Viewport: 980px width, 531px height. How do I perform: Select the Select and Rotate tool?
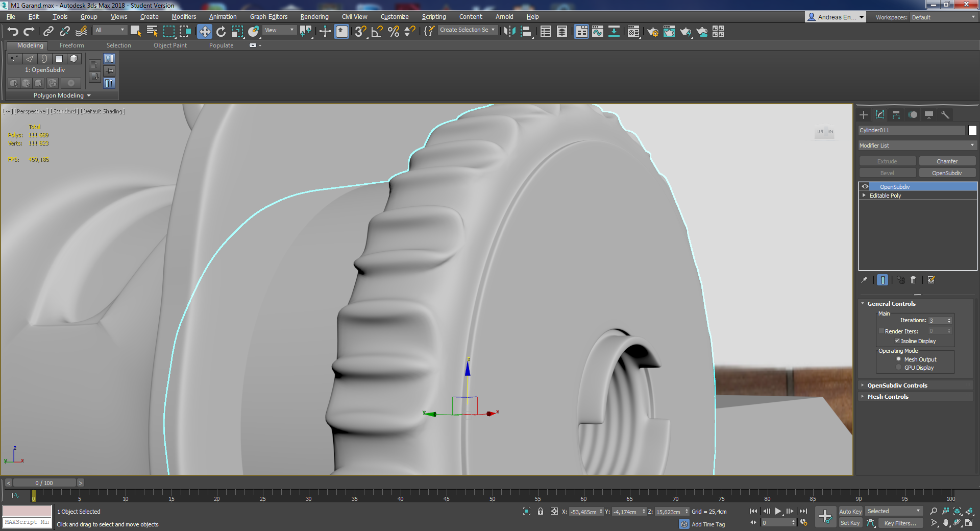pyautogui.click(x=220, y=32)
